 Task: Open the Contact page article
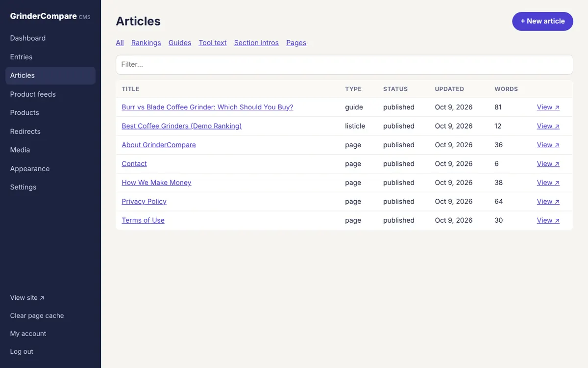pyautogui.click(x=134, y=164)
